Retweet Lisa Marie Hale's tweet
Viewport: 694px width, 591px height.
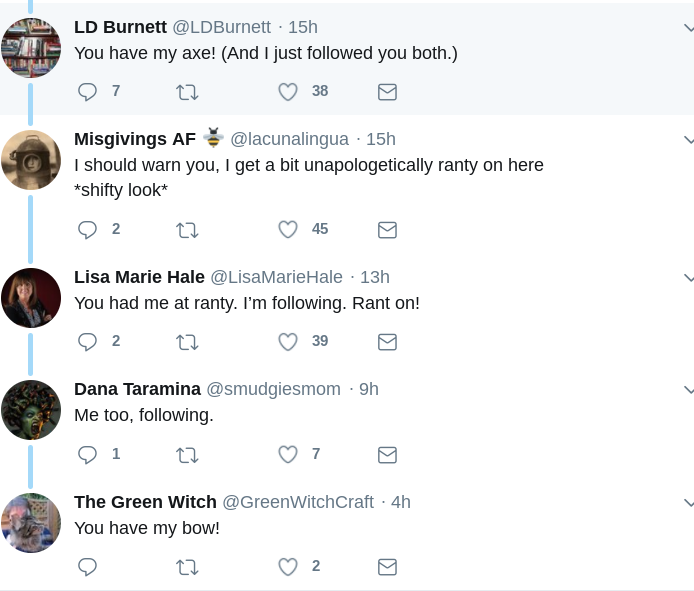coord(187,342)
